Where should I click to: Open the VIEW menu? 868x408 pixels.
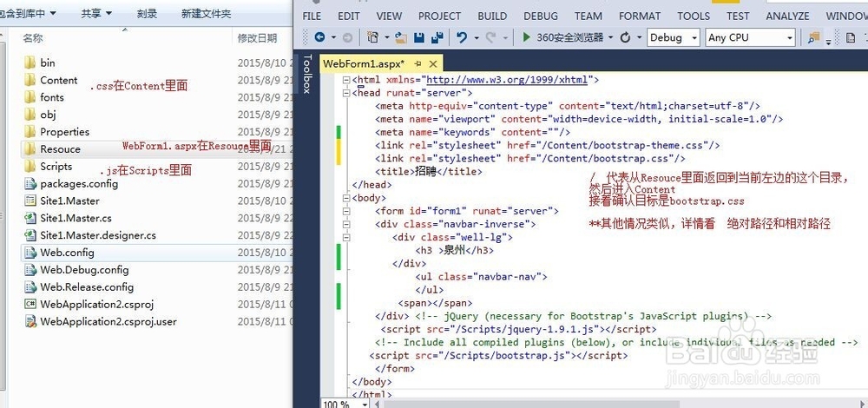point(389,16)
